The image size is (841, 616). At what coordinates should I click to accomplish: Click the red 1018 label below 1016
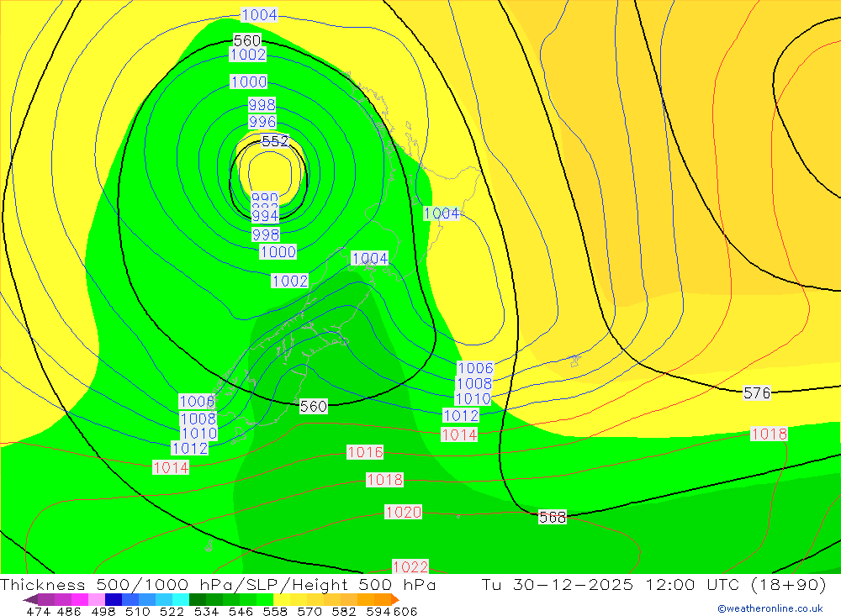pyautogui.click(x=384, y=479)
